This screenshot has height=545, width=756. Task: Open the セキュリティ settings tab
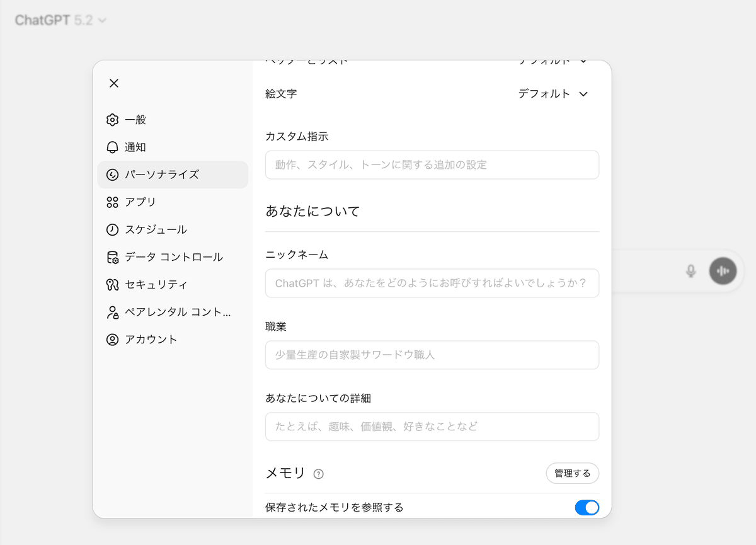pyautogui.click(x=173, y=285)
